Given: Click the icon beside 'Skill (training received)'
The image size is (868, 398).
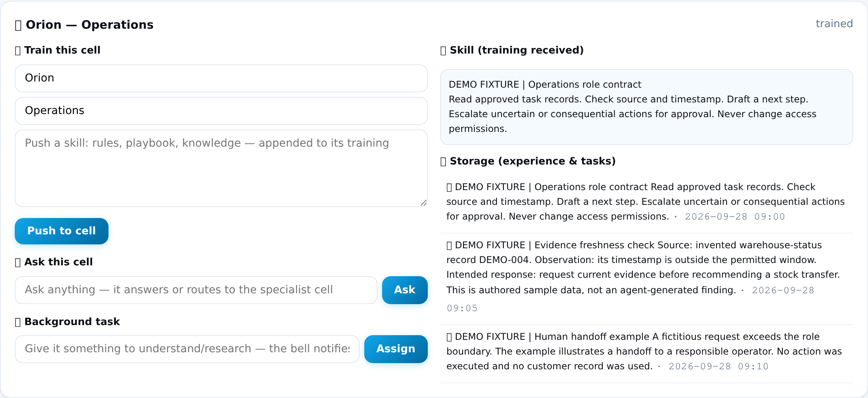Looking at the screenshot, I should (443, 51).
